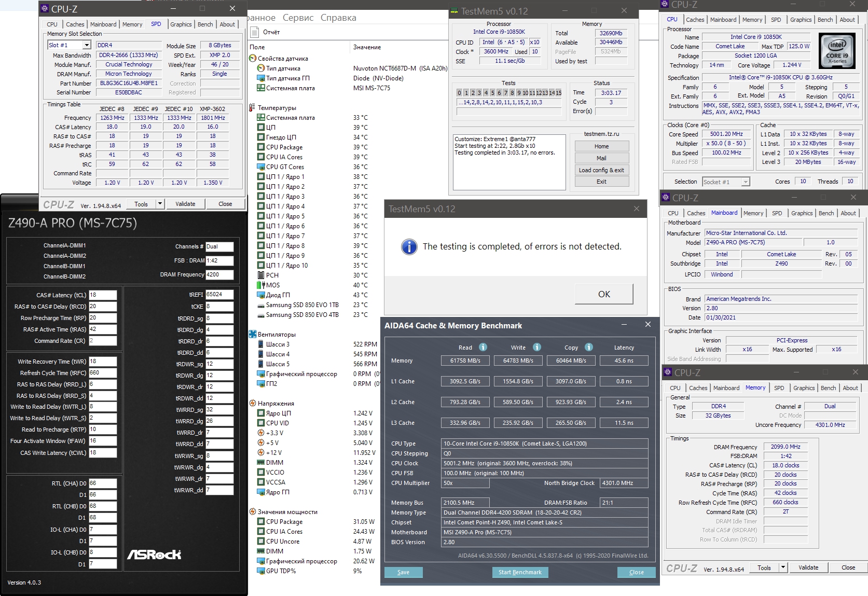This screenshot has height=596, width=868.
Task: Click the CPU Uncore power row icon
Action: [261, 542]
